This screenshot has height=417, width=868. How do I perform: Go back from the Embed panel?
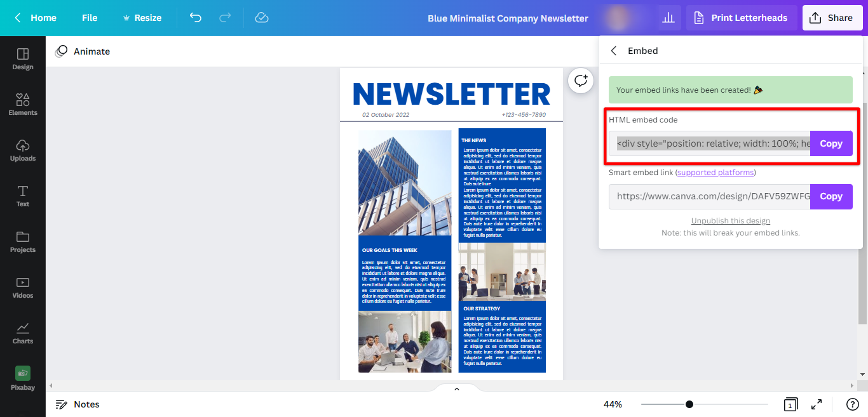(613, 50)
